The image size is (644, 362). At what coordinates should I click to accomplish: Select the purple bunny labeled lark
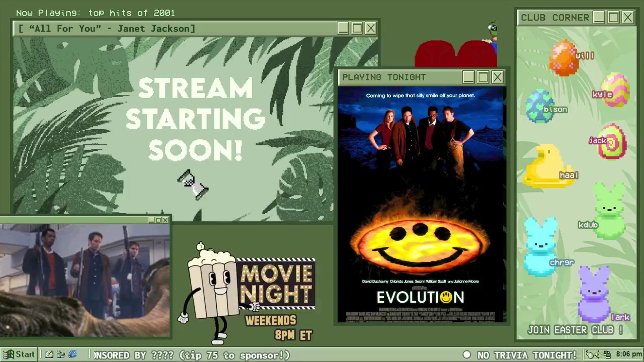594,294
